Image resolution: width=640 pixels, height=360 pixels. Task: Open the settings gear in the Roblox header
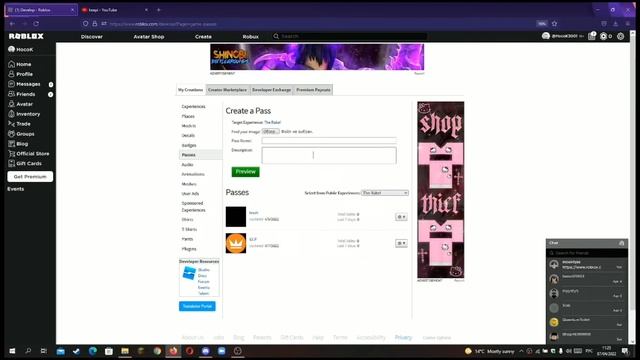pos(620,36)
